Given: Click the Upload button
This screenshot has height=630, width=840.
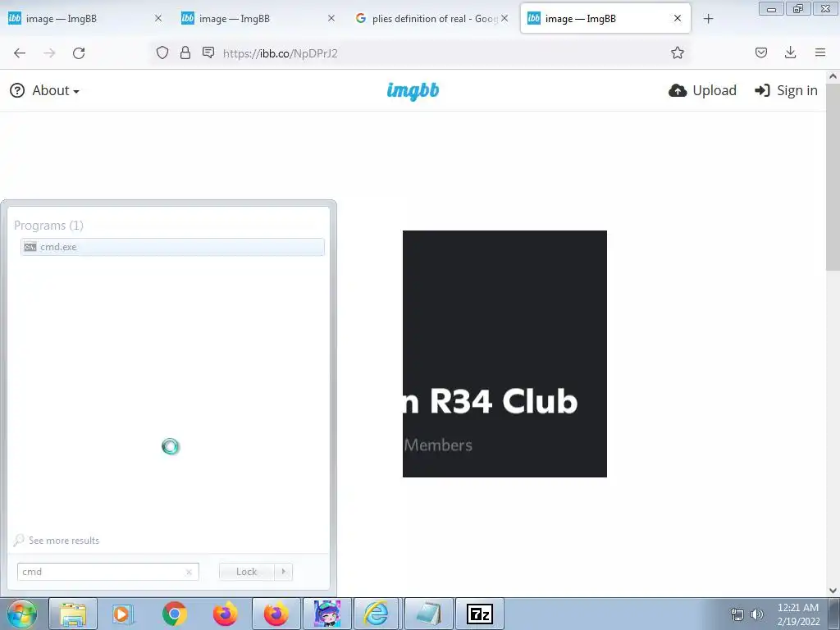Looking at the screenshot, I should pos(702,90).
